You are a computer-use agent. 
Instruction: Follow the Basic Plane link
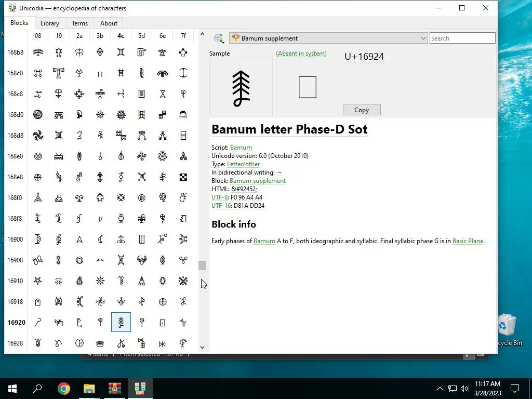(468, 241)
